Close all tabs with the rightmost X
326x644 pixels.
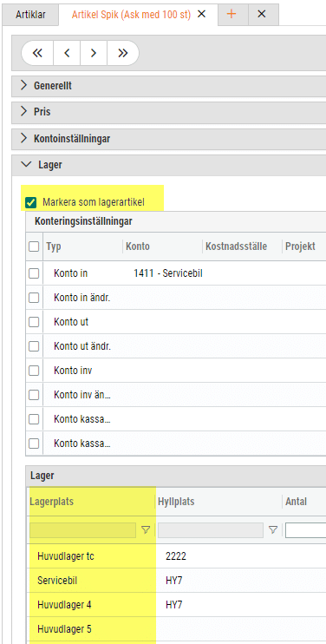click(x=262, y=15)
